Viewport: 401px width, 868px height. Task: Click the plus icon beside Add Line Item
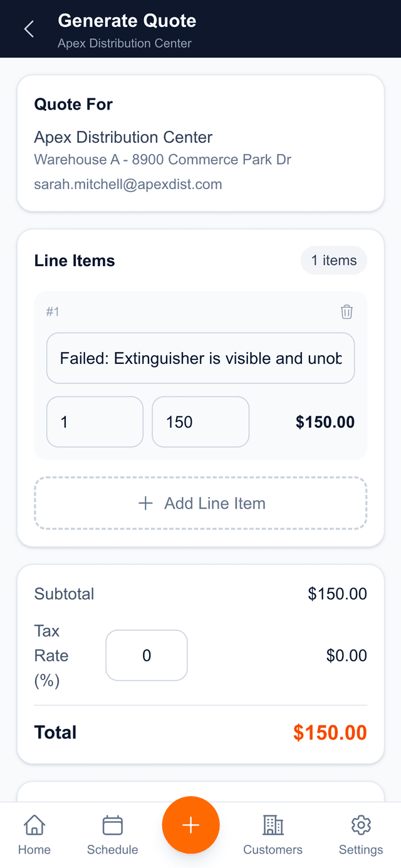145,504
